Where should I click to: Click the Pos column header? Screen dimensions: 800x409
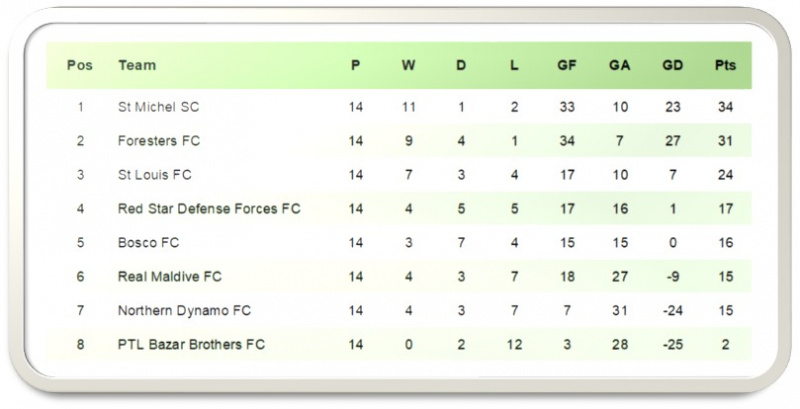point(80,65)
